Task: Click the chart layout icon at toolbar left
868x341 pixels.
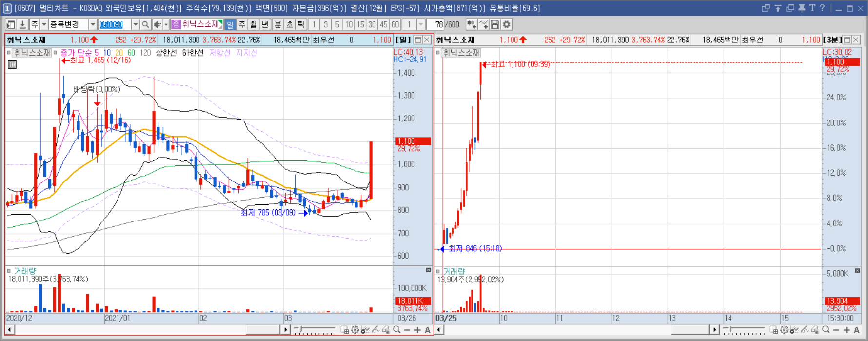Action: 10,24
